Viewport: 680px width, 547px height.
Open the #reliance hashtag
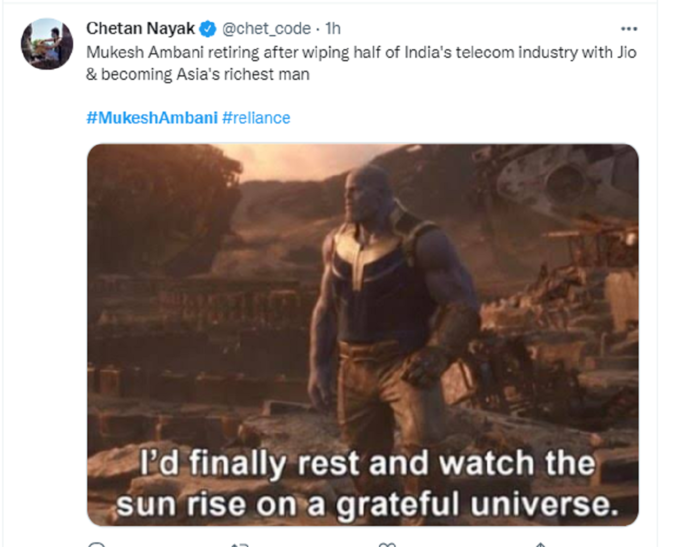256,118
